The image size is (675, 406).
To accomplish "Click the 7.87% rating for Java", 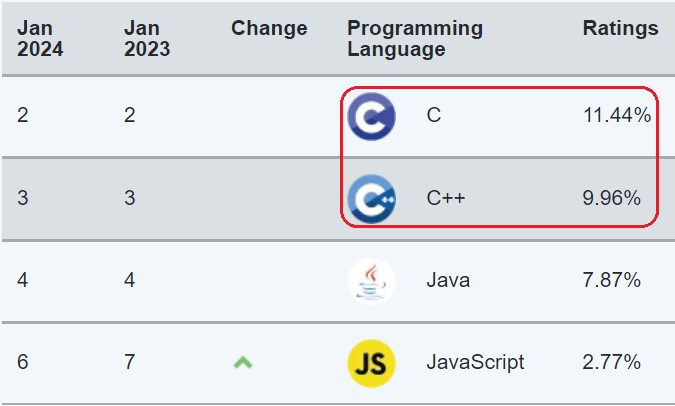I will pos(611,280).
